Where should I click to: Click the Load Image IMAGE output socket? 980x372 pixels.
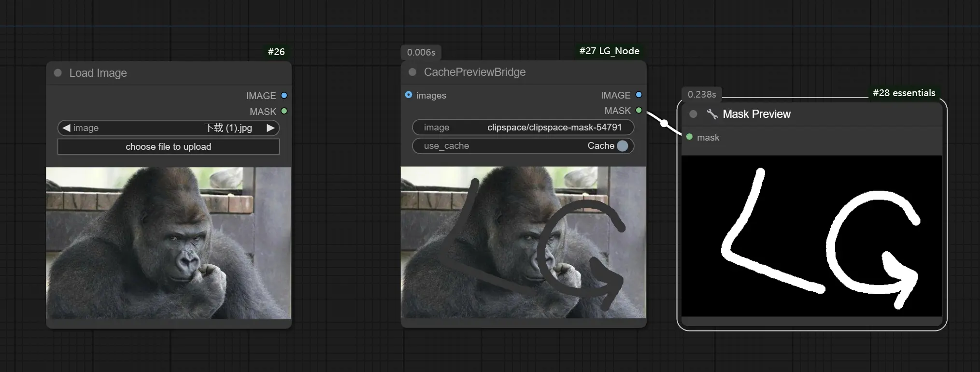click(x=284, y=96)
